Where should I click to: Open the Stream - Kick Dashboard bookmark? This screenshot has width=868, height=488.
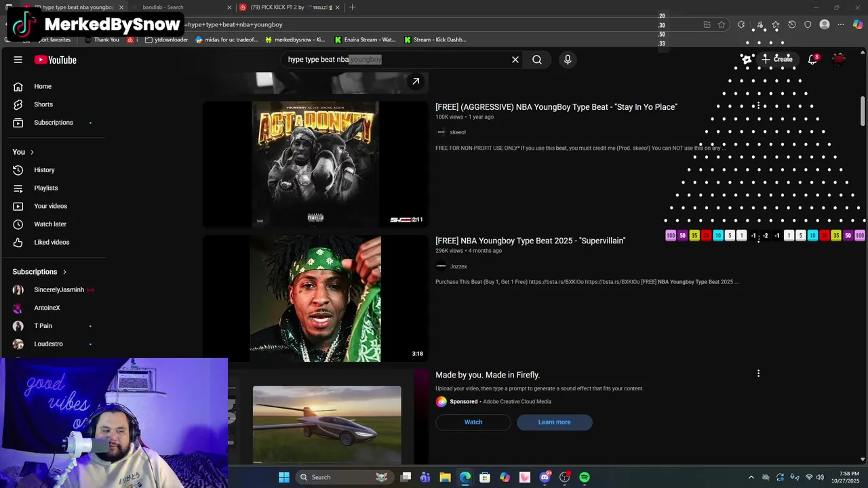(x=435, y=40)
